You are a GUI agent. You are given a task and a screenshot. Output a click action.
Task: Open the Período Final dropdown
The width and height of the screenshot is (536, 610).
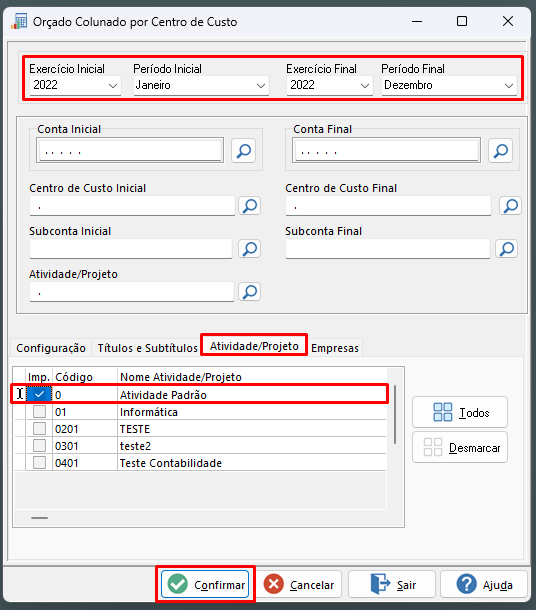pyautogui.click(x=509, y=85)
